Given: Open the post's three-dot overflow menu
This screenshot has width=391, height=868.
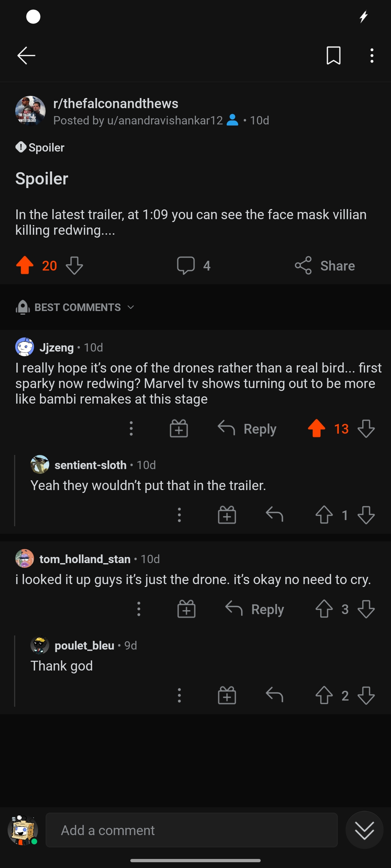Looking at the screenshot, I should coord(372,56).
